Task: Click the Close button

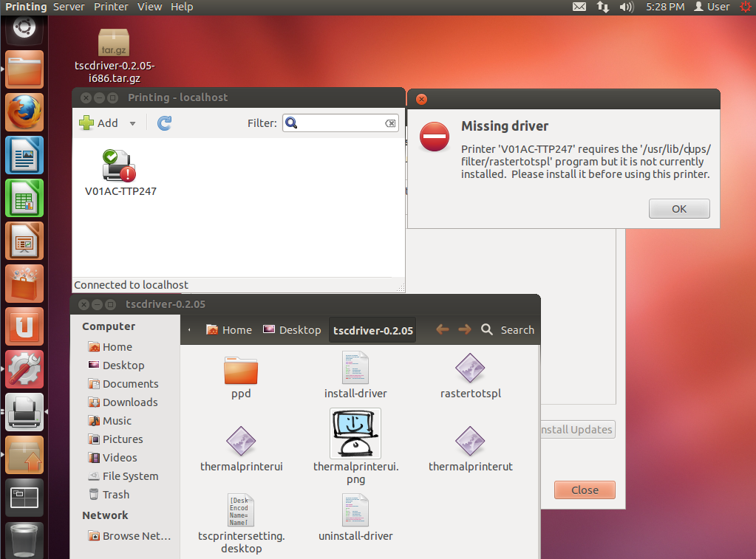Action: (x=584, y=490)
